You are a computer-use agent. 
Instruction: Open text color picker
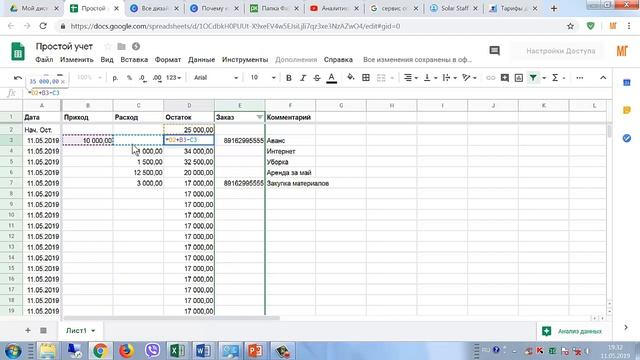coord(331,78)
